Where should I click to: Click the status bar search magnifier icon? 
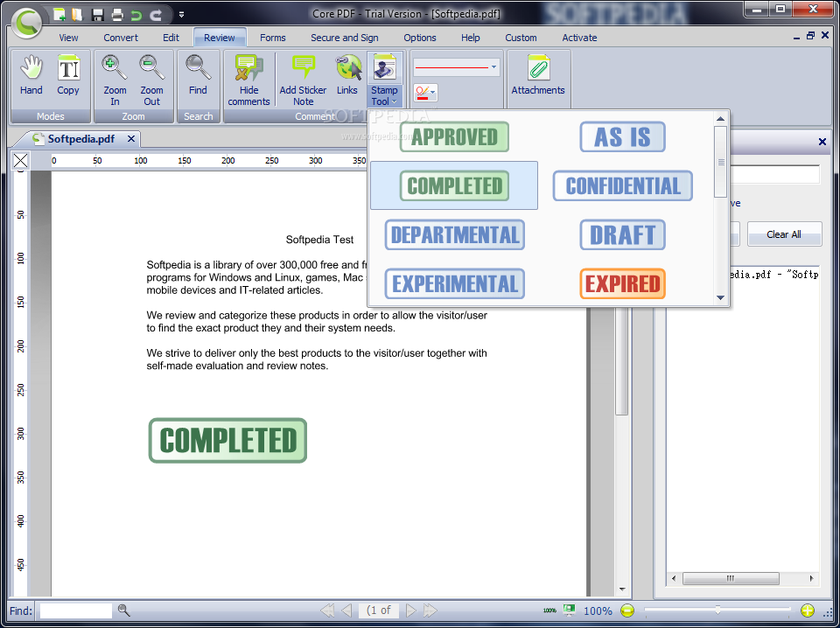tap(123, 610)
